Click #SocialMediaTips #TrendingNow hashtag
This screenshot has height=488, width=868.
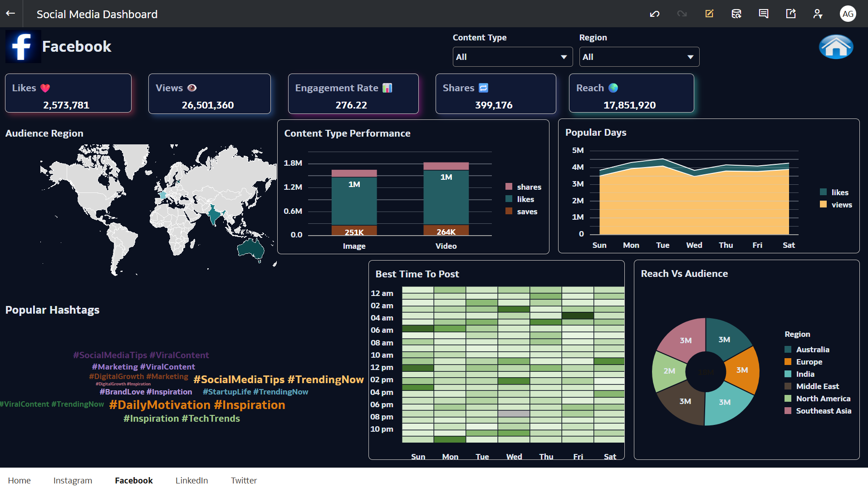pos(279,379)
